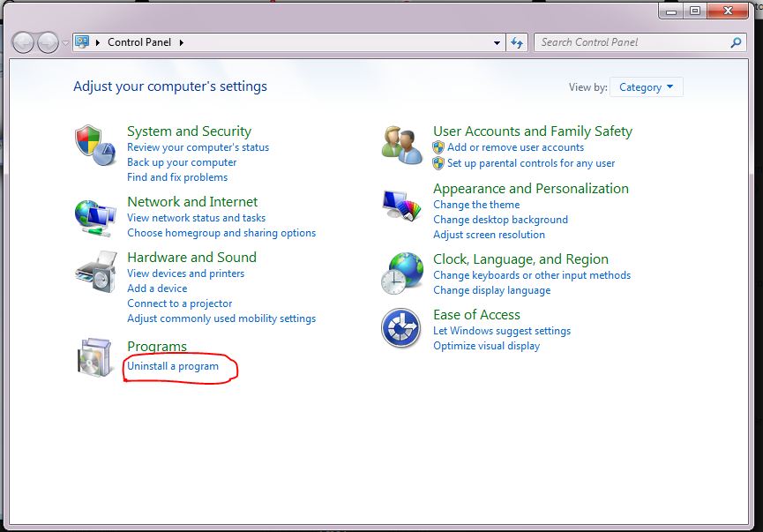Expand the arrow after Control Panel breadcrumb
The height and width of the screenshot is (532, 763).
click(x=182, y=42)
